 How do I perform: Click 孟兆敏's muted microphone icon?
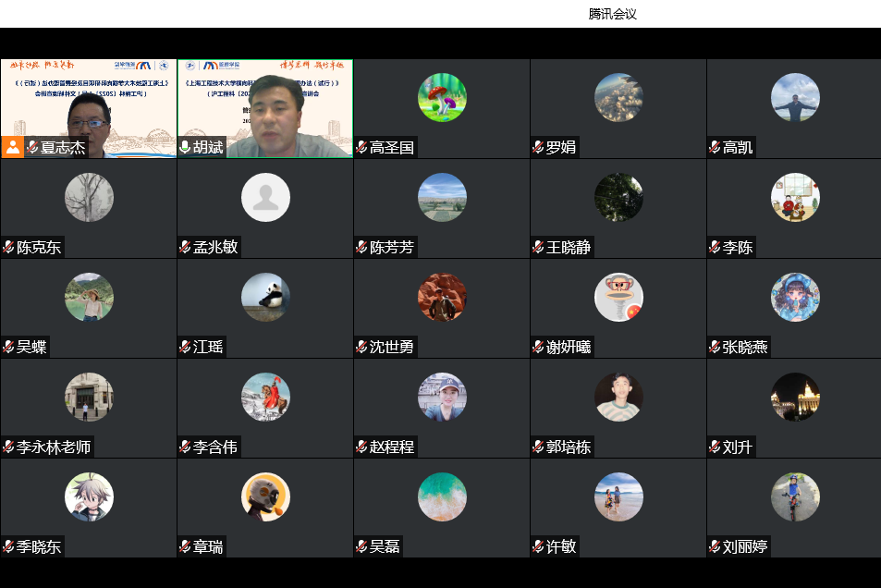pyautogui.click(x=185, y=248)
